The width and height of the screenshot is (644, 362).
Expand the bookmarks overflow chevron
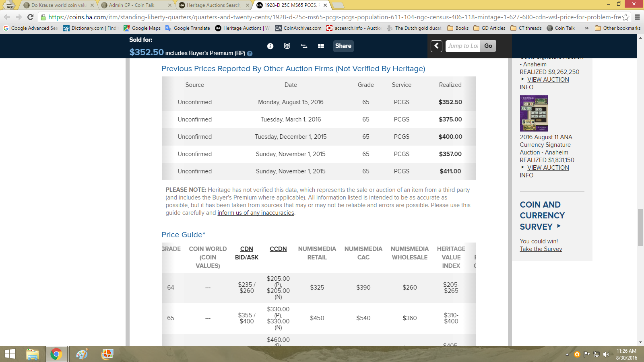point(586,28)
